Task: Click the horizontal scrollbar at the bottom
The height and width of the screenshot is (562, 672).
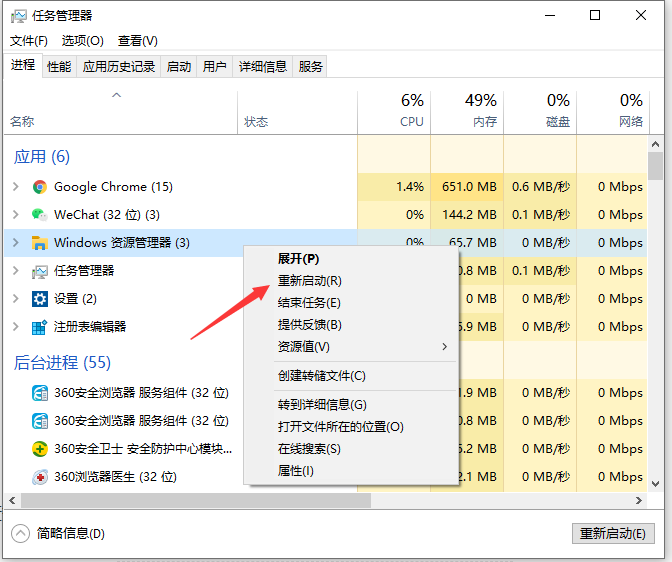Action: pos(190,500)
